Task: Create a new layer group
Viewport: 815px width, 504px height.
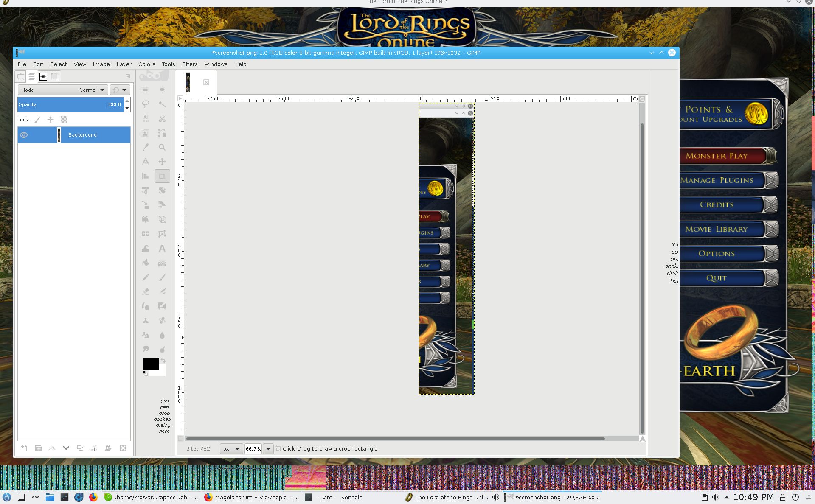Action: pos(38,448)
